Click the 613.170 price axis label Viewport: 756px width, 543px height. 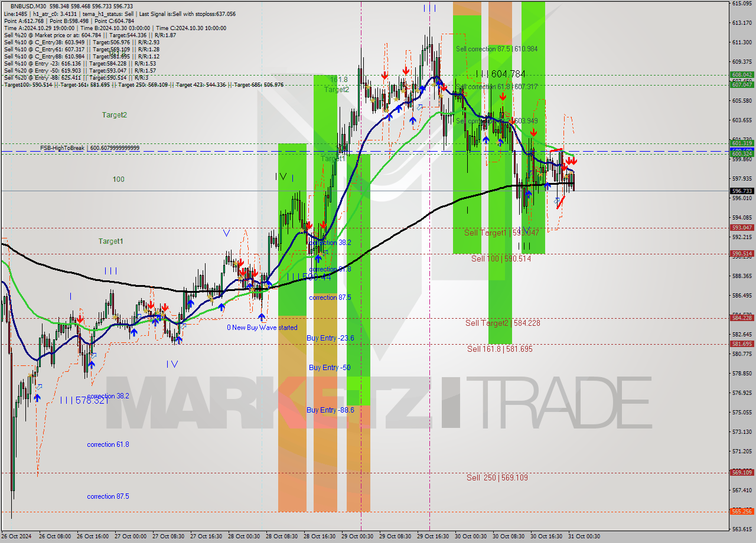(742, 22)
